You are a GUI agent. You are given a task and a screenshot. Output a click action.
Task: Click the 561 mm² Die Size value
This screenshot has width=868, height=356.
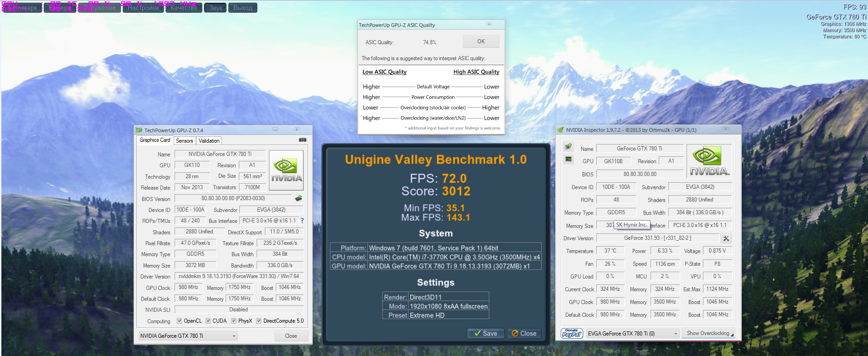[253, 176]
